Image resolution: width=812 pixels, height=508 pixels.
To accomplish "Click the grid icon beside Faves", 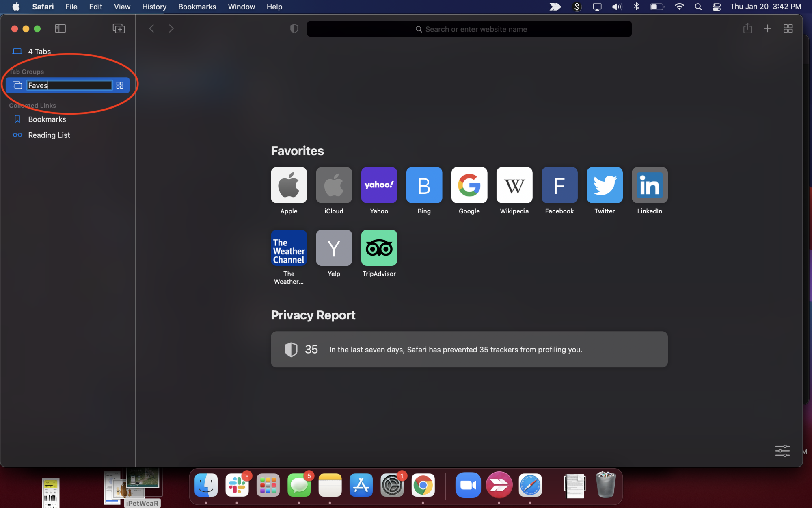I will click(x=120, y=85).
